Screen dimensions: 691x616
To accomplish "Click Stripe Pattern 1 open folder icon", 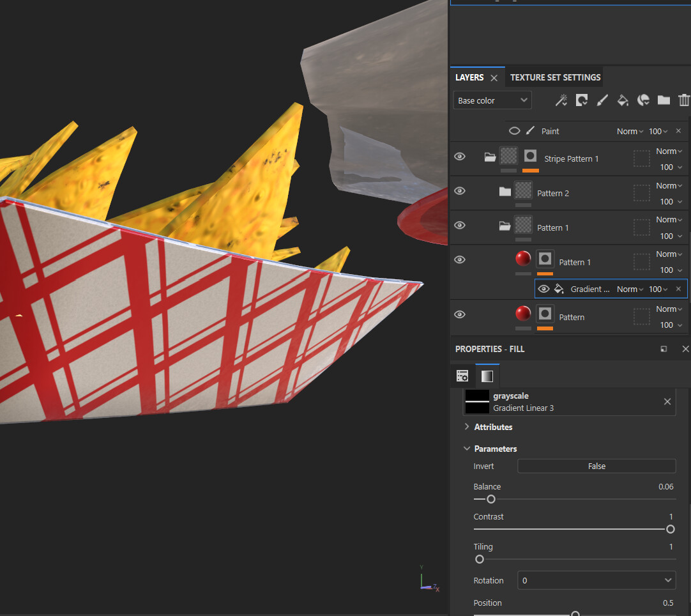I will tap(490, 157).
